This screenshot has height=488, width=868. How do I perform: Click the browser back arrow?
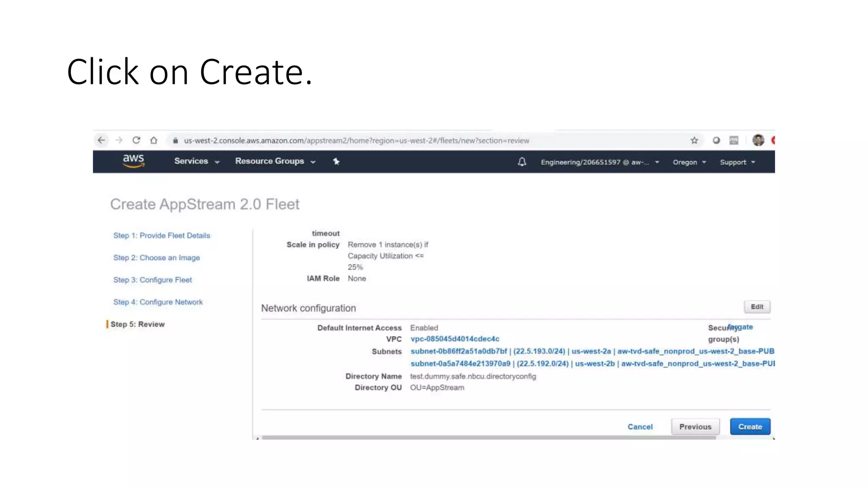coord(101,140)
